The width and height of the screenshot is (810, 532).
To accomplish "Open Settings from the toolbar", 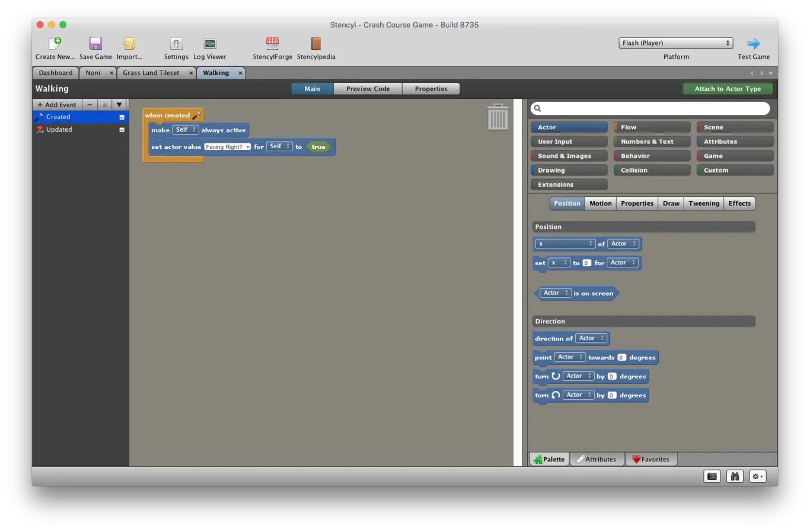I will point(176,43).
